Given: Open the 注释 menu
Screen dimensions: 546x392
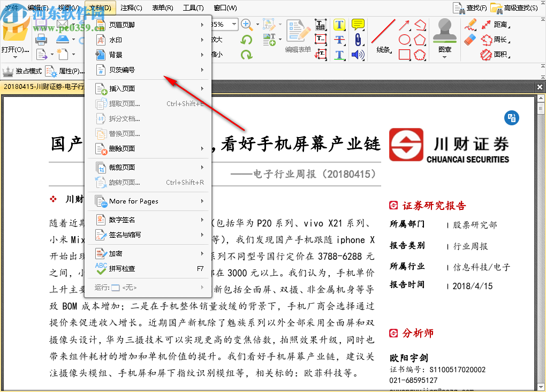Looking at the screenshot, I should [131, 7].
